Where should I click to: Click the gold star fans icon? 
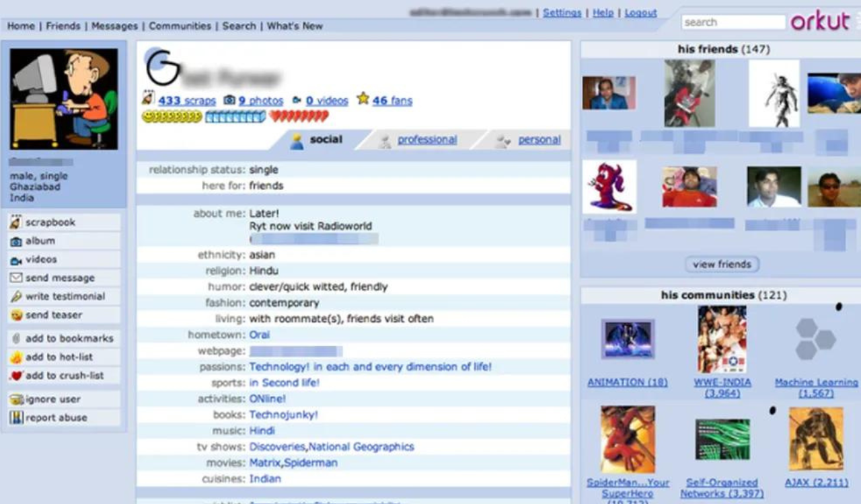pyautogui.click(x=363, y=99)
